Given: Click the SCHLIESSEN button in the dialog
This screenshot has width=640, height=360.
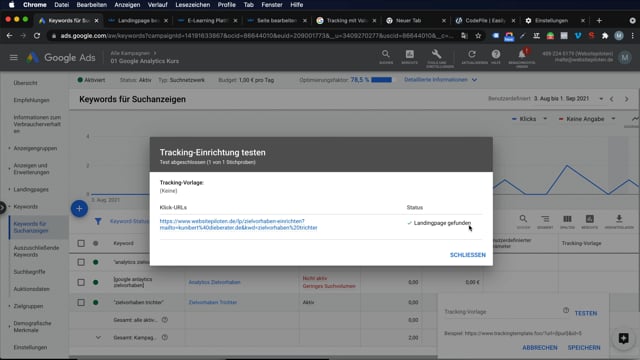Looking at the screenshot, I should [467, 255].
